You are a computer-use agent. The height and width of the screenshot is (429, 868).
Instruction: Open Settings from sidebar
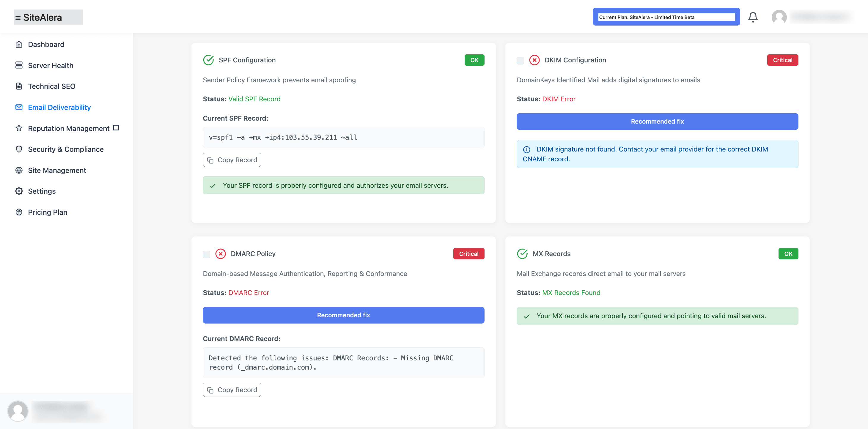pos(42,191)
